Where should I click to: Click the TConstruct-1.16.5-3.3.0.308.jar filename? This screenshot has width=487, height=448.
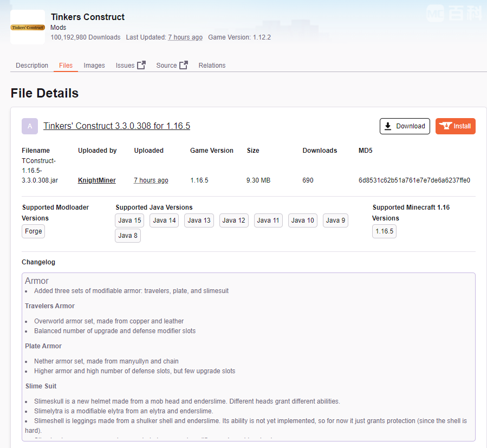click(40, 171)
